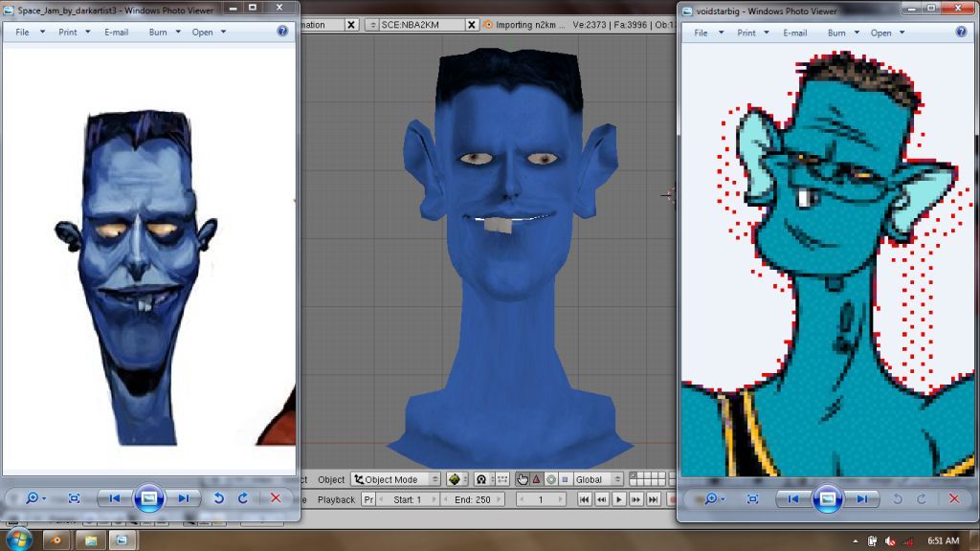Click current frame field showing 1

[x=542, y=499]
